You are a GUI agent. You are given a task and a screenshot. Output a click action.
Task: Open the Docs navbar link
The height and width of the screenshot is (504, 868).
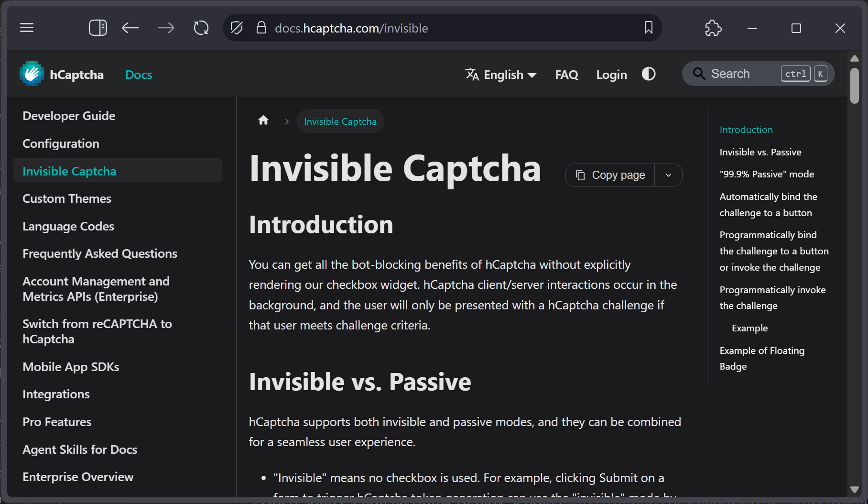tap(139, 75)
